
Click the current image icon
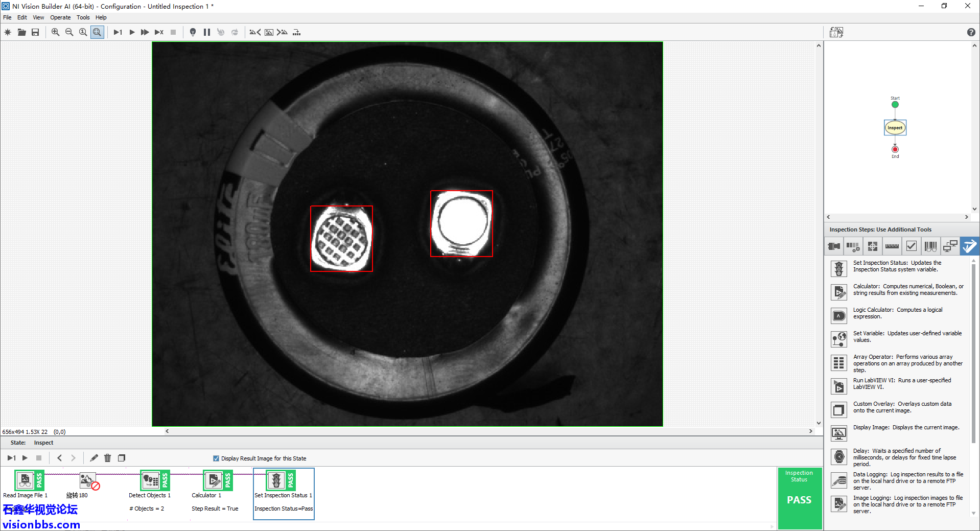269,32
